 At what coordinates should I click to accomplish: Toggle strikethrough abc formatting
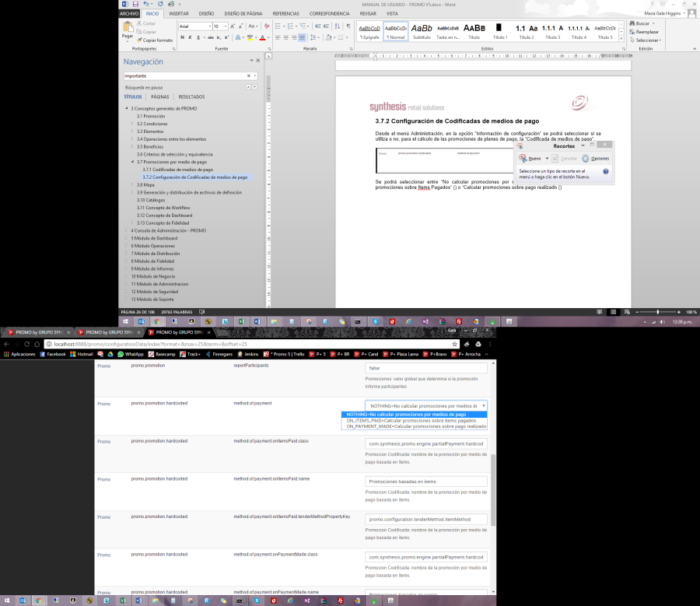(211, 37)
